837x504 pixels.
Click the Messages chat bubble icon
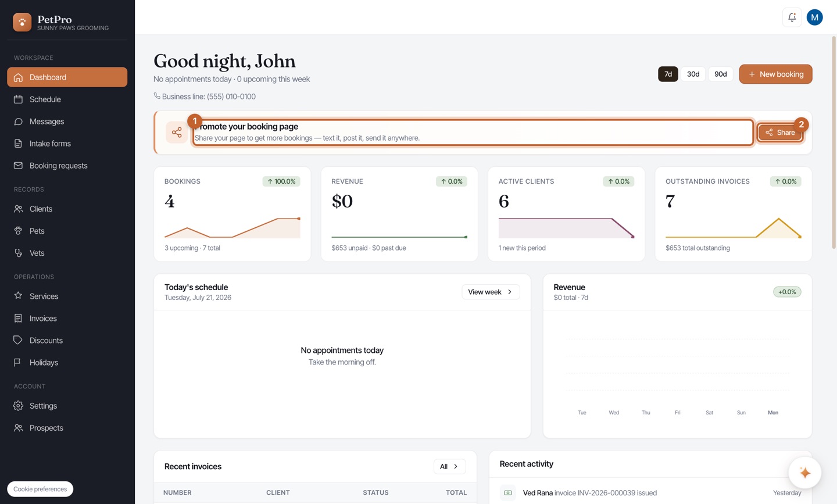(x=19, y=121)
